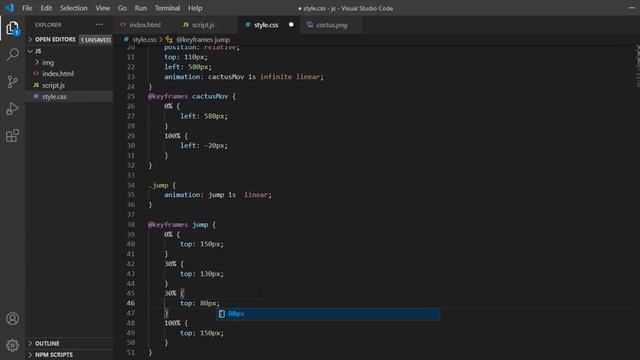Minimize the Visual Studio Code window
Image resolution: width=640 pixels, height=360 pixels.
click(631, 8)
